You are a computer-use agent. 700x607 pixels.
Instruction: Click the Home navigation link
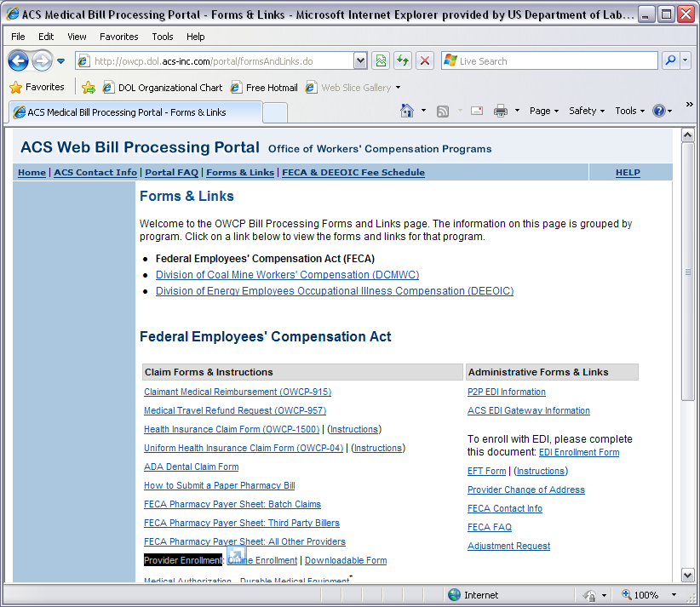tap(32, 172)
